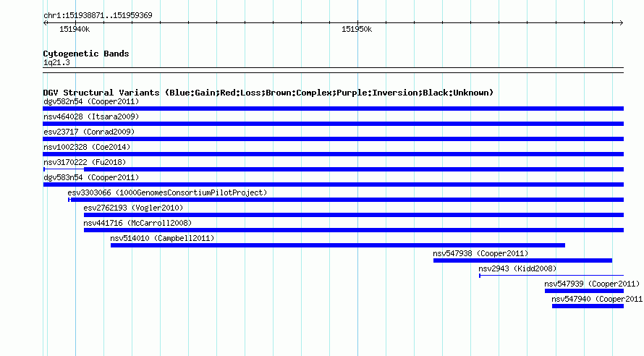Click the blue bar beneath nsv441716
The width and height of the screenshot is (644, 356).
click(x=354, y=230)
